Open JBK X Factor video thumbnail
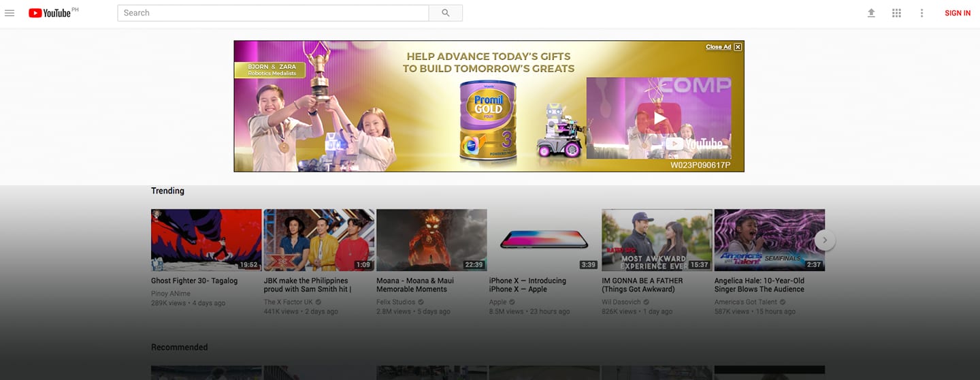The image size is (980, 380). pyautogui.click(x=319, y=240)
